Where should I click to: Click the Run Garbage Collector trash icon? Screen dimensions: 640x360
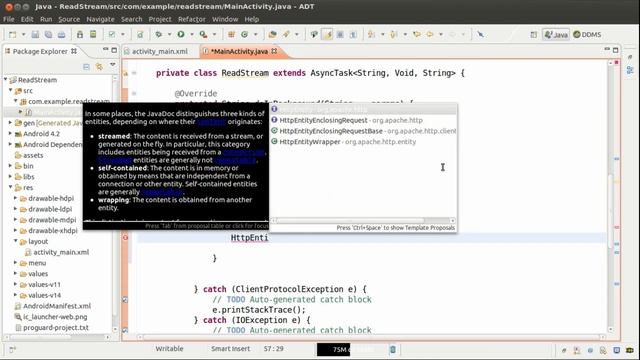click(x=393, y=349)
